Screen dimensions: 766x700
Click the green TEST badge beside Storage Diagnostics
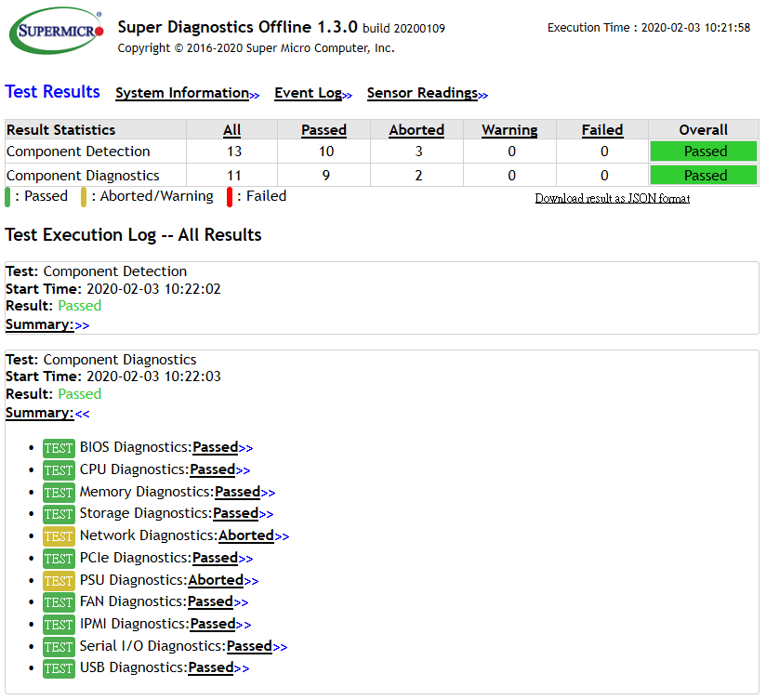59,514
